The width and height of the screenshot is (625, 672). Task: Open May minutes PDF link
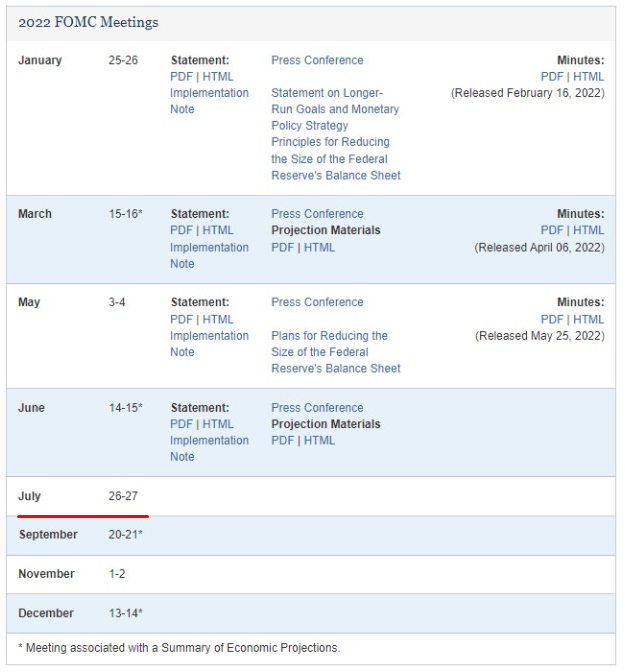(x=552, y=319)
